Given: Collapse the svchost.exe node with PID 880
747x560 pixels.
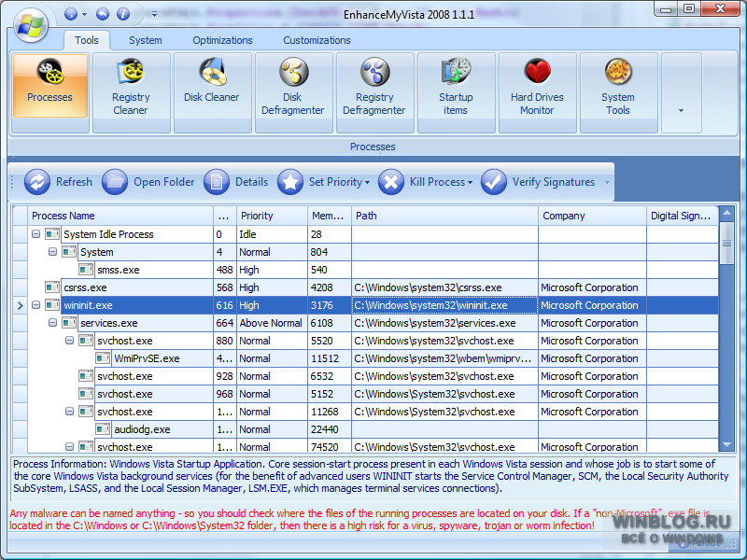Looking at the screenshot, I should (69, 341).
